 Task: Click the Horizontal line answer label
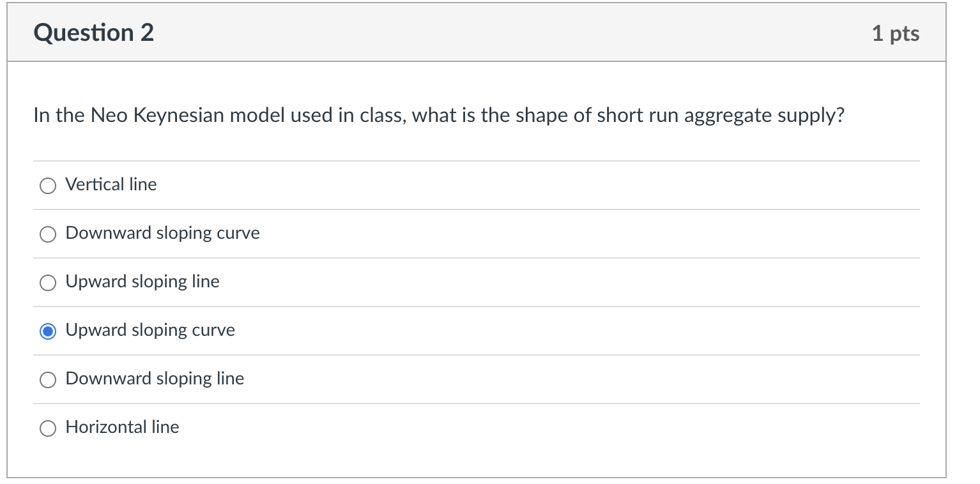tap(121, 427)
